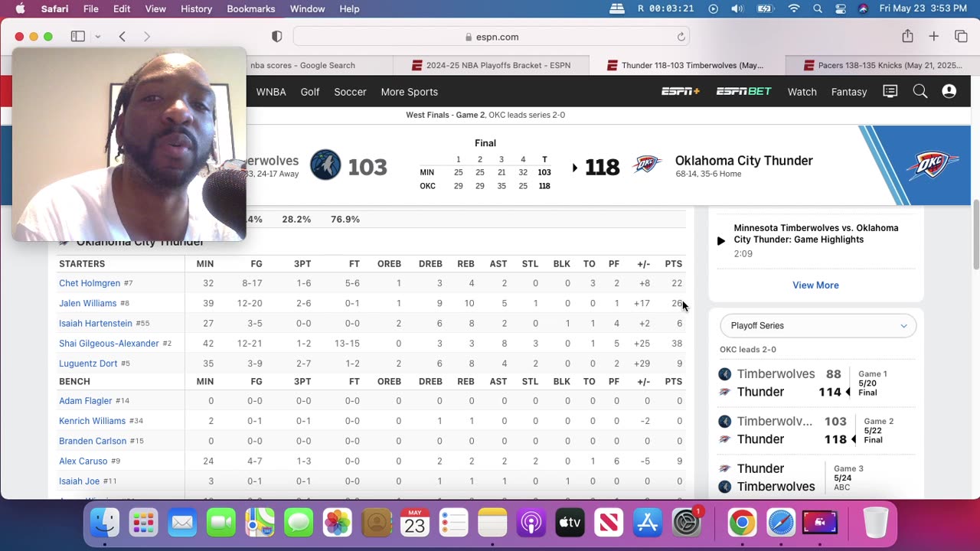Open the Share sheet in Safari toolbar
Viewport: 980px width, 551px height.
[x=907, y=36]
